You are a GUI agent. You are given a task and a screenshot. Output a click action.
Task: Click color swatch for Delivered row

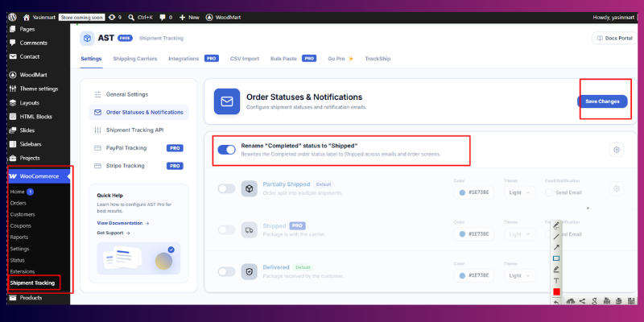[x=462, y=275]
